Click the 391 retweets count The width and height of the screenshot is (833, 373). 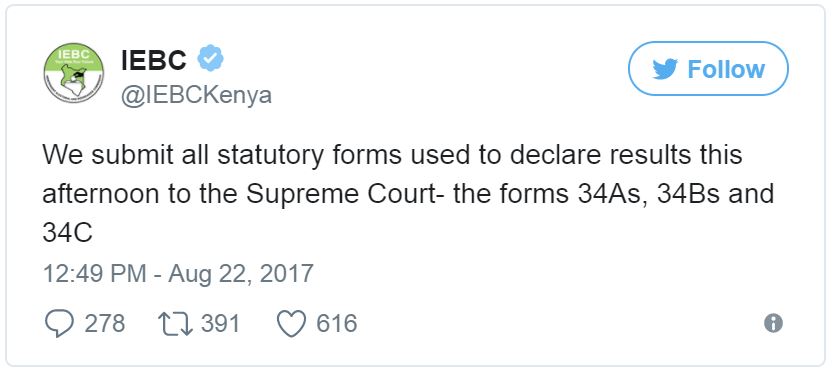tap(220, 324)
